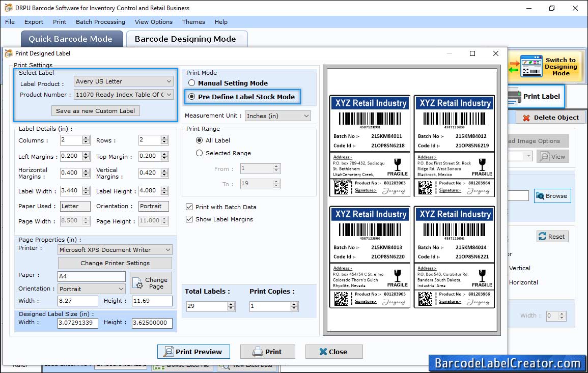Click the Reset refresh icon
Viewport: 588px width, 373px height.
point(542,237)
